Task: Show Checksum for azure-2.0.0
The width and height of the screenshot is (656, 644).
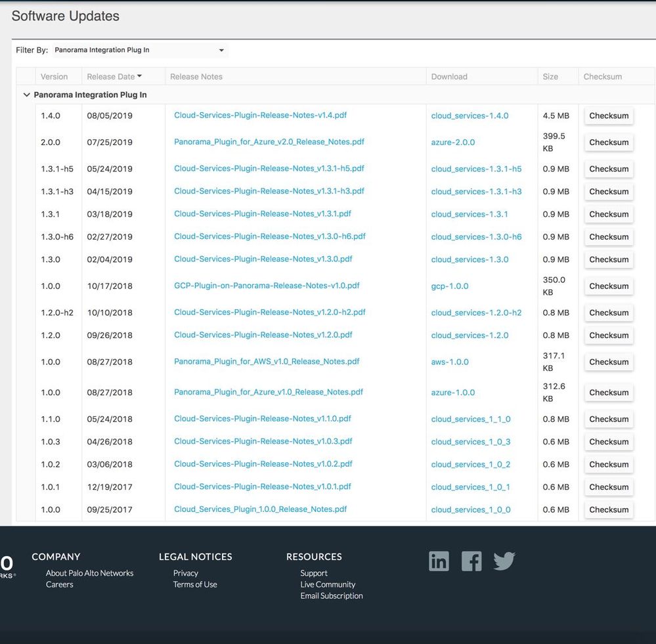Action: pyautogui.click(x=609, y=142)
